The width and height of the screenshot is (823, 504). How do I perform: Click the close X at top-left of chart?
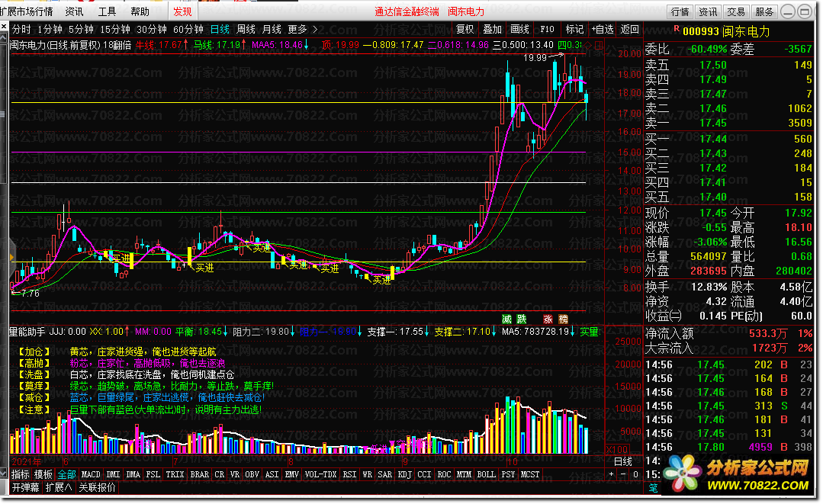pyautogui.click(x=4, y=26)
